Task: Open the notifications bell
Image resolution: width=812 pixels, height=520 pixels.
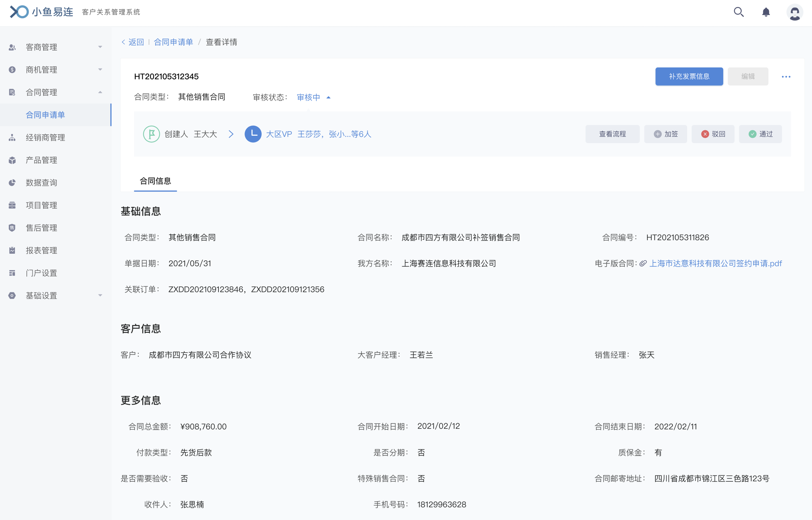Action: 766,12
